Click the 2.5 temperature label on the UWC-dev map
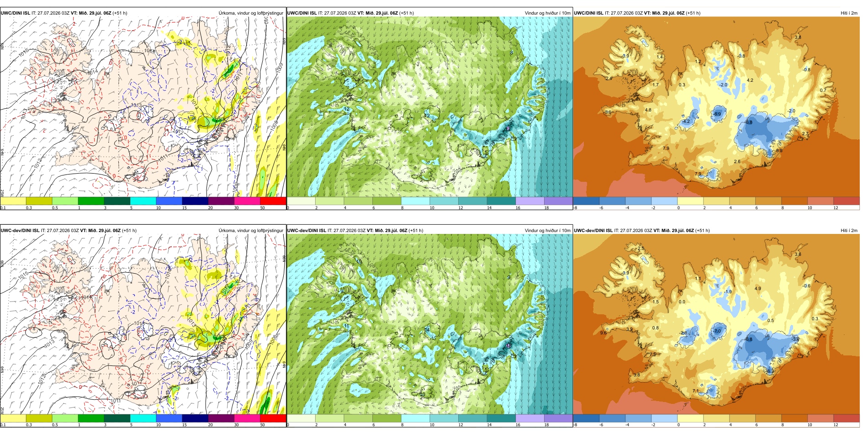Image resolution: width=868 pixels, height=434 pixels. pos(640,249)
